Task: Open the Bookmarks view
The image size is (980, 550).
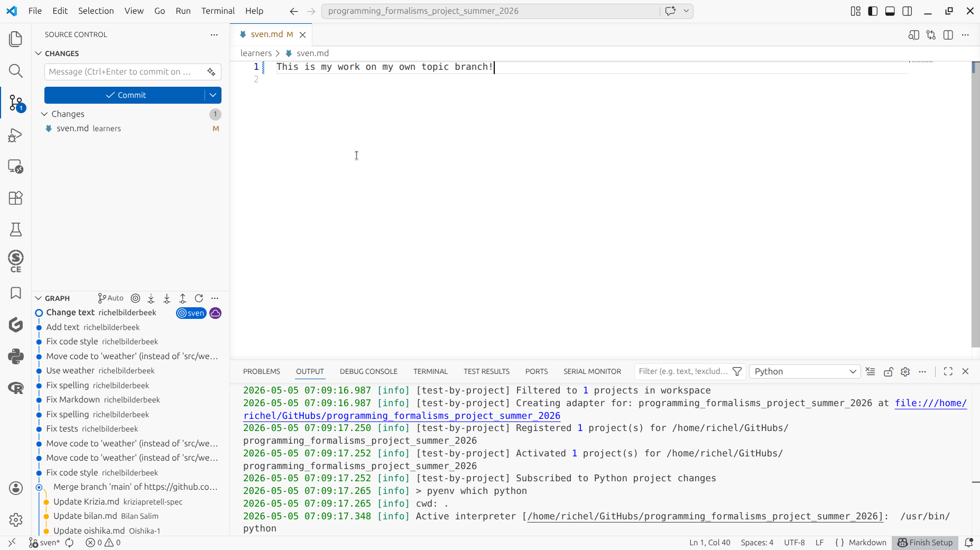Action: [x=16, y=293]
